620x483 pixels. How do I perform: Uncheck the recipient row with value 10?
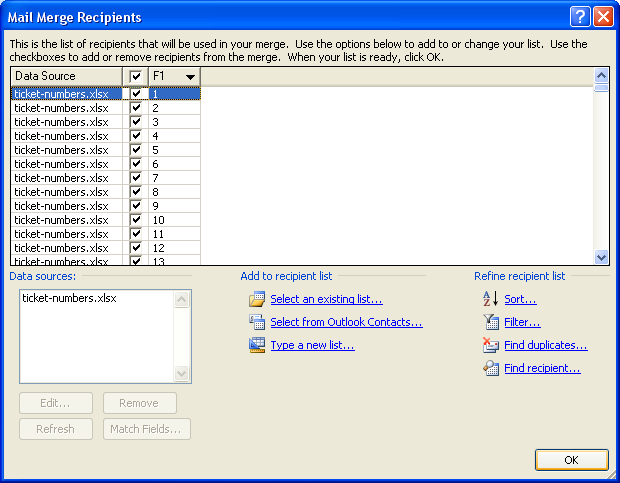tap(136, 220)
